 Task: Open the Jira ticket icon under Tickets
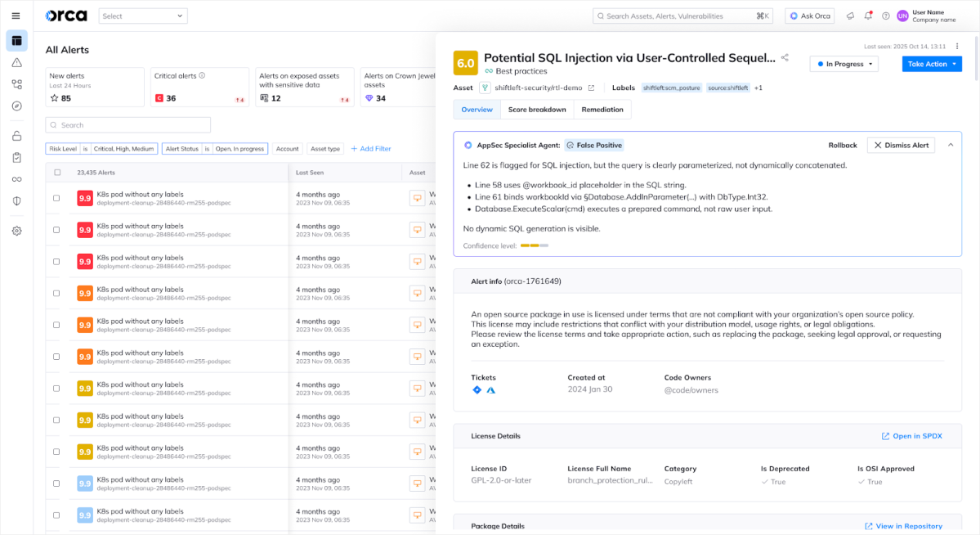(x=477, y=390)
